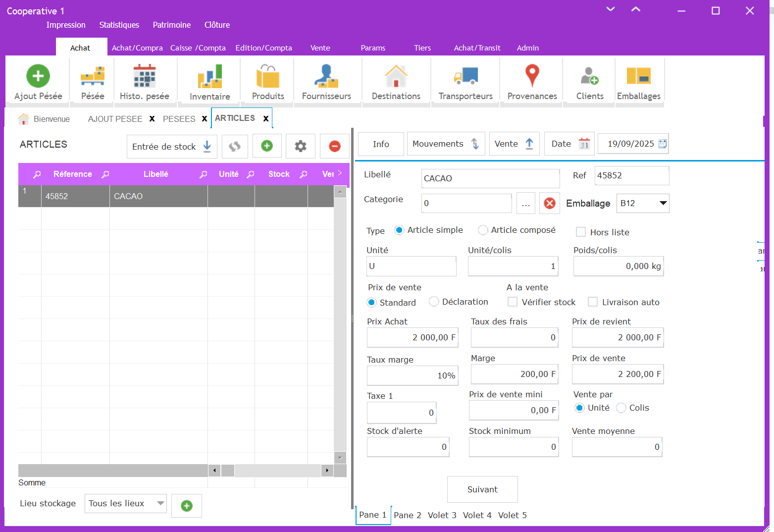Select the Article composé radio button
The height and width of the screenshot is (532, 774).
pyautogui.click(x=483, y=230)
